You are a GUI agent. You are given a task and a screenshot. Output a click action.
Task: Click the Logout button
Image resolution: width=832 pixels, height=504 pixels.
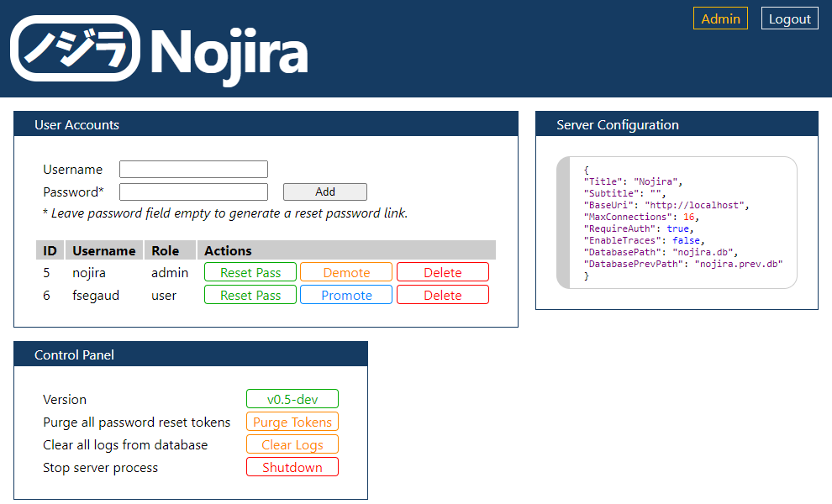pos(789,18)
